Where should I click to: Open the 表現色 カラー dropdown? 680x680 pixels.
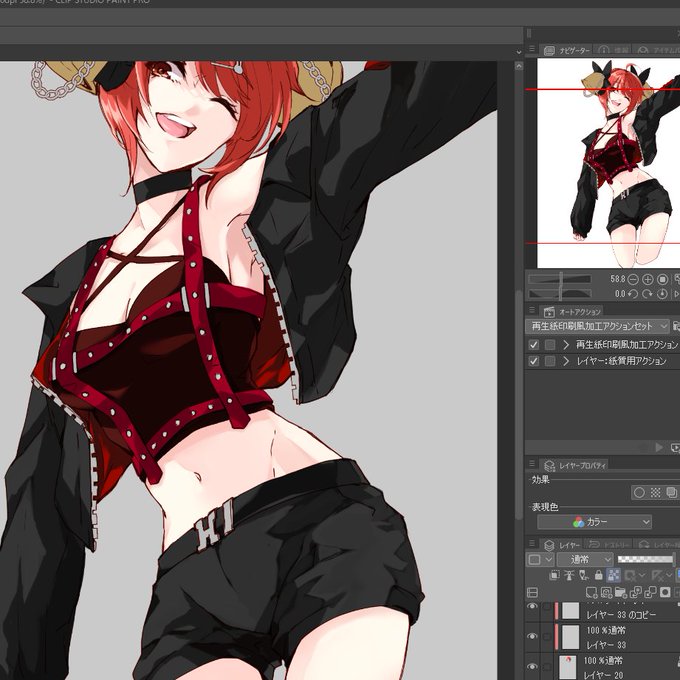tap(595, 522)
